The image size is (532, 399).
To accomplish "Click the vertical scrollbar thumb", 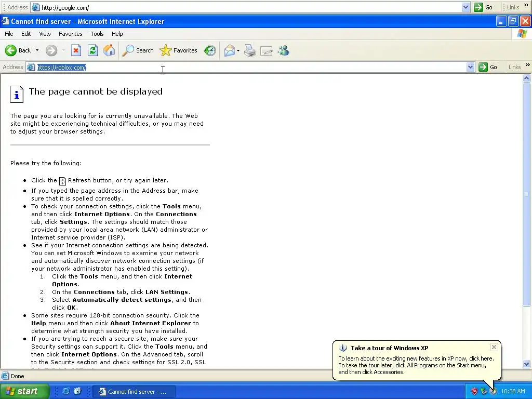I will coord(527,194).
